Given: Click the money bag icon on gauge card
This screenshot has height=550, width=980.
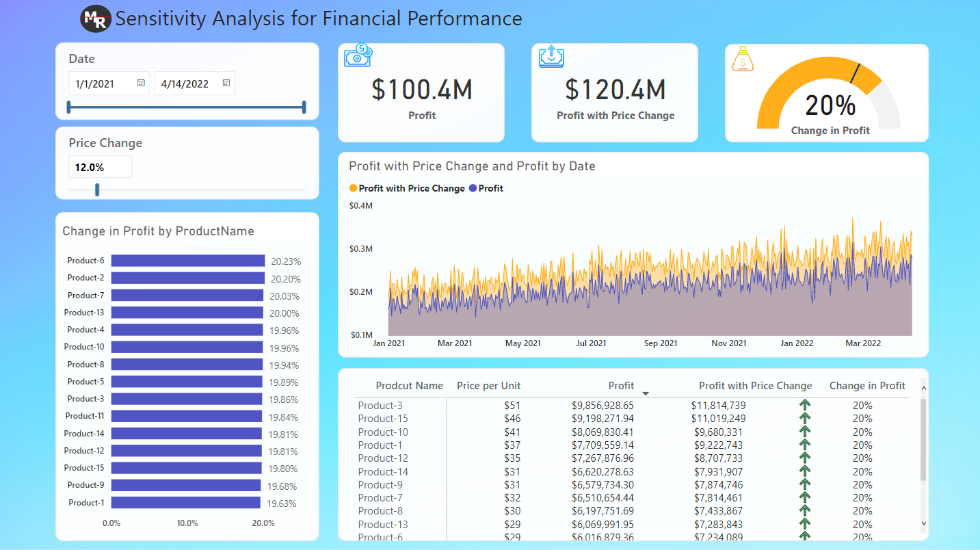Looking at the screenshot, I should tap(743, 60).
